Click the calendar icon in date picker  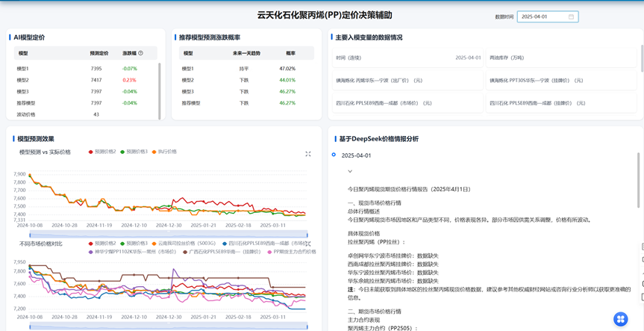point(571,16)
